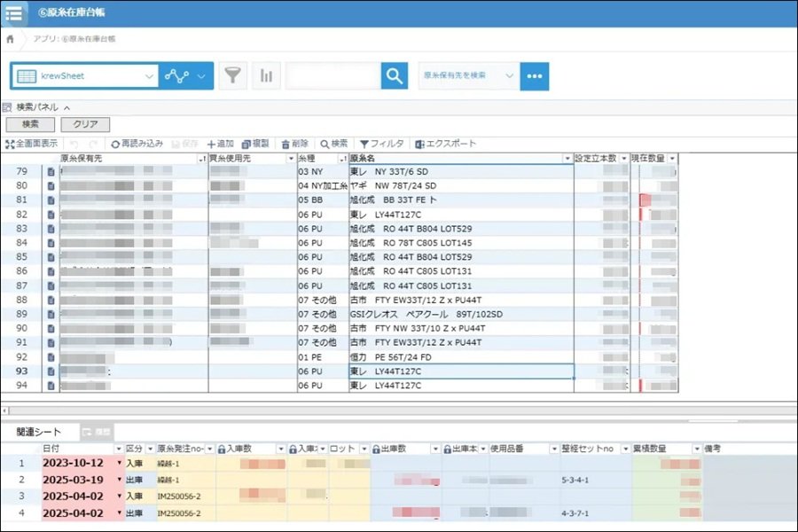Click the blue magnifier search button
Image resolution: width=798 pixels, height=532 pixels.
[x=395, y=76]
